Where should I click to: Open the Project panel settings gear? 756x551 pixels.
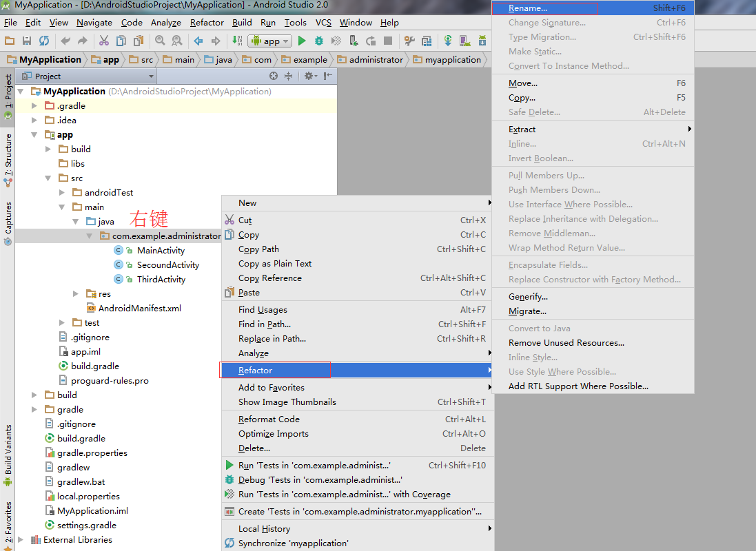tap(309, 76)
